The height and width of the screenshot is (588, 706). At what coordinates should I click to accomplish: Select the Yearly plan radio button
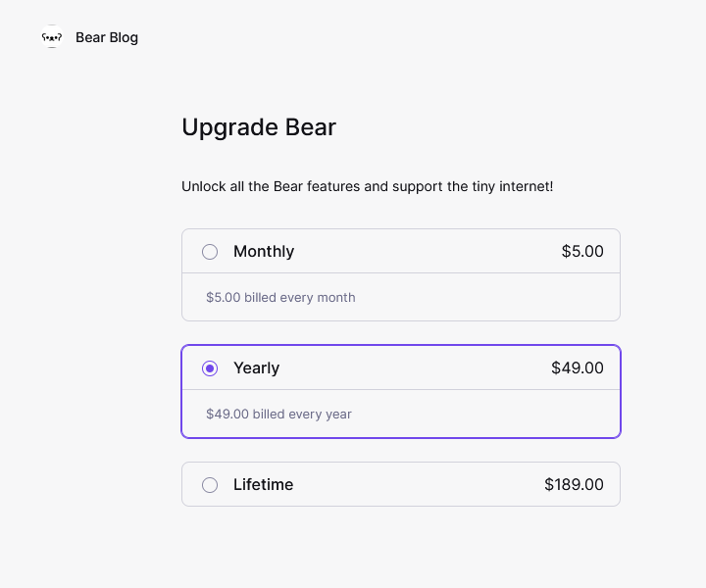tap(210, 368)
